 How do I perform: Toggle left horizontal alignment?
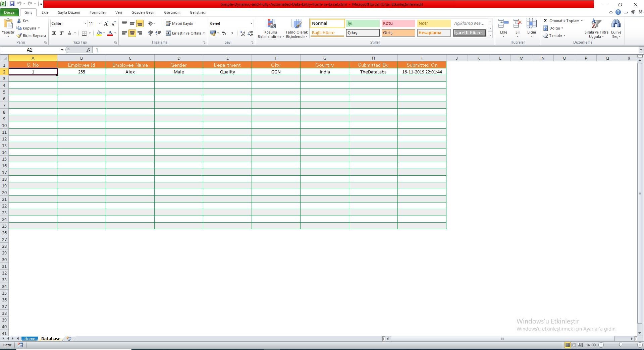(x=124, y=33)
